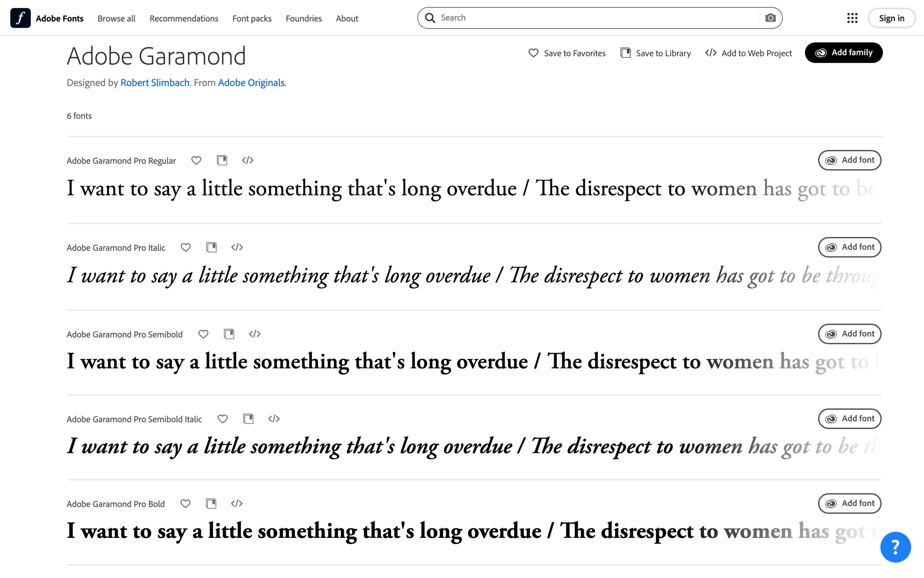Click the Adobe Garamond page title
This screenshot has height=578, width=924.
(x=156, y=56)
